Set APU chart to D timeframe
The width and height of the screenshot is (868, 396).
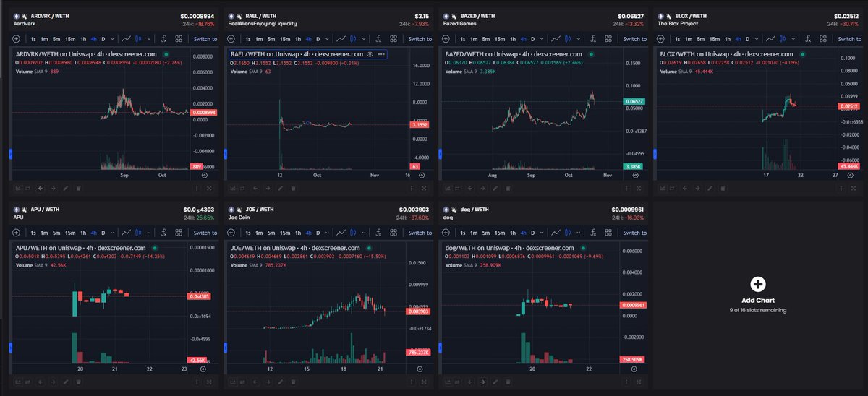(x=103, y=233)
